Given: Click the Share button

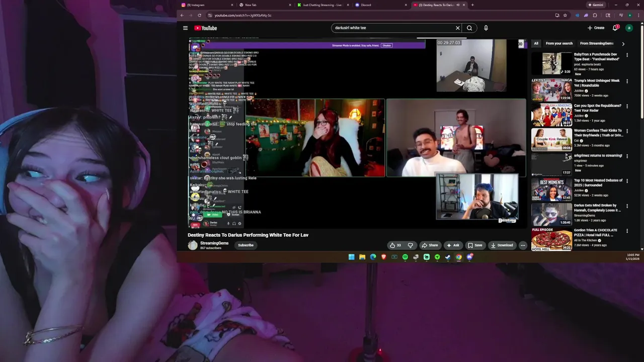Looking at the screenshot, I should coord(430,245).
